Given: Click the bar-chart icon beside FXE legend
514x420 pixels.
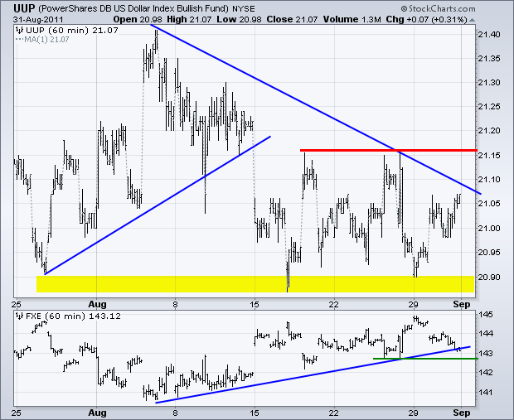Looking at the screenshot, I should (20, 316).
